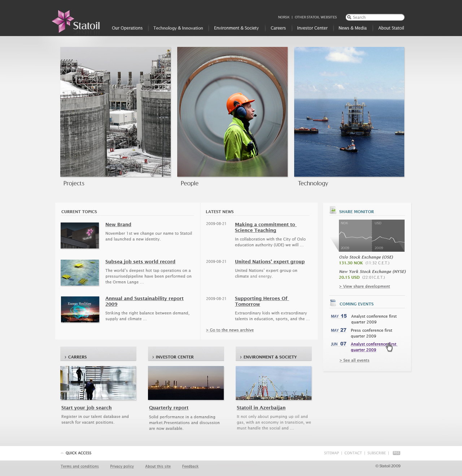
Task: Open Annual and Sustainability report 2009
Action: click(x=144, y=301)
